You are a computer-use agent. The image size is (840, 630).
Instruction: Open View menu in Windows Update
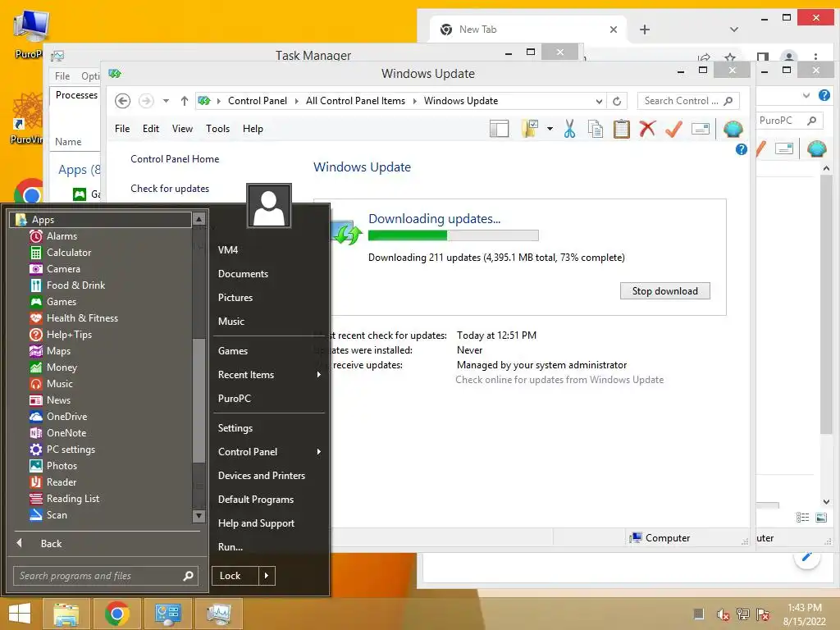182,129
